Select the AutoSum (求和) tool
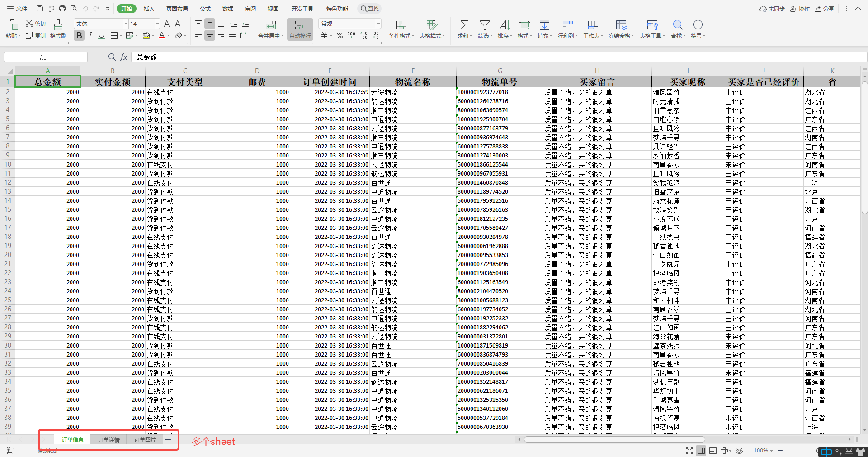This screenshot has height=457, width=868. [x=464, y=29]
